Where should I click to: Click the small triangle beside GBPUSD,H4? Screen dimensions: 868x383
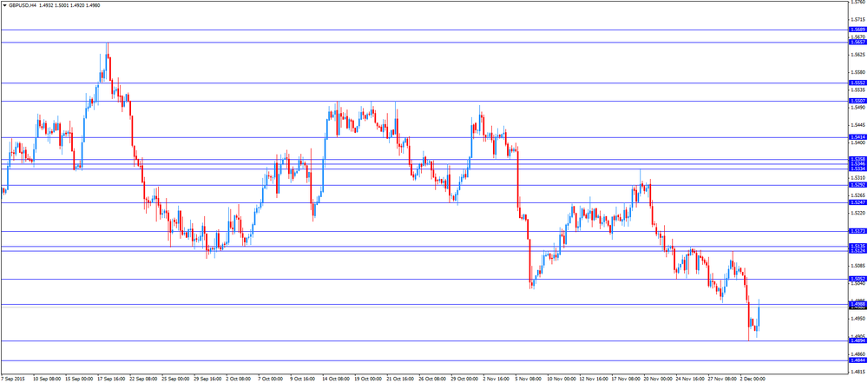point(4,4)
